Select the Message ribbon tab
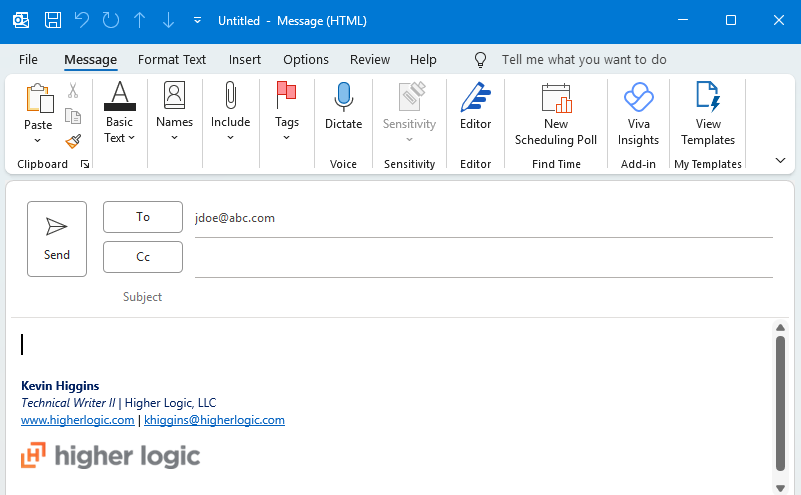This screenshot has width=801, height=495. pos(90,60)
